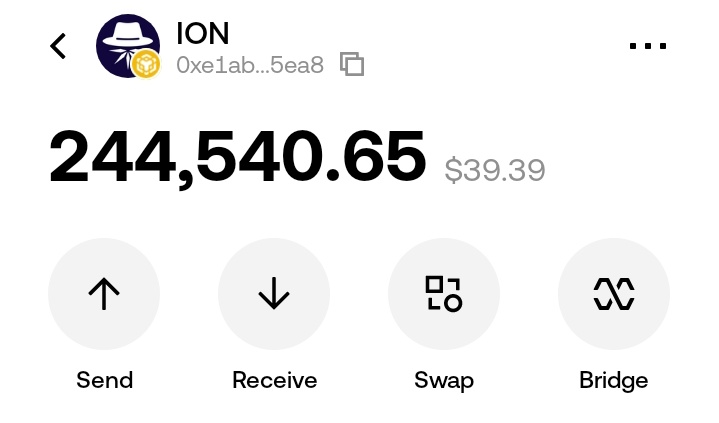The height and width of the screenshot is (423, 719).
Task: Click the truncated address 0xe1ab...5ea8
Action: tap(250, 66)
